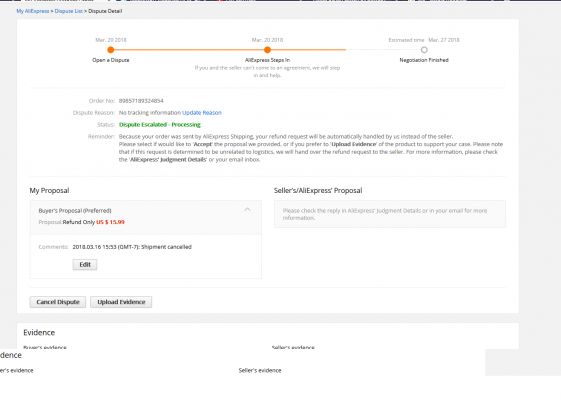Go to the Dispute List breadcrumb link
The image size is (561, 400).
point(69,11)
